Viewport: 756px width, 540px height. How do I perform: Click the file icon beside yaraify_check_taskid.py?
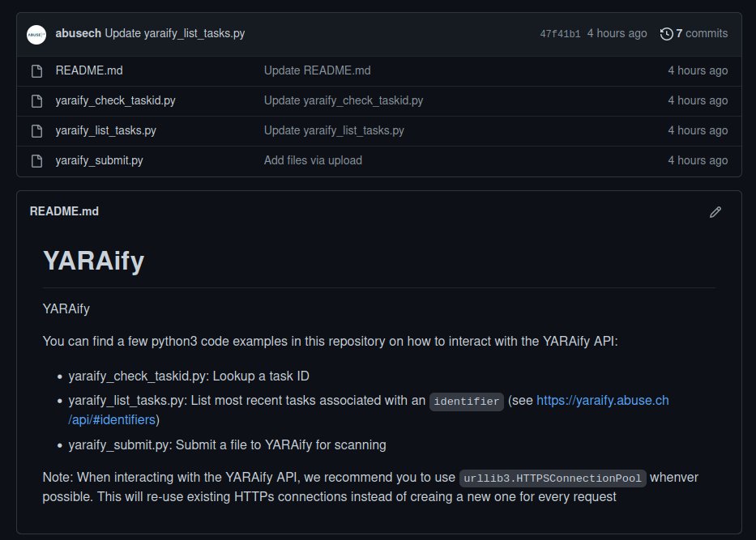(36, 100)
